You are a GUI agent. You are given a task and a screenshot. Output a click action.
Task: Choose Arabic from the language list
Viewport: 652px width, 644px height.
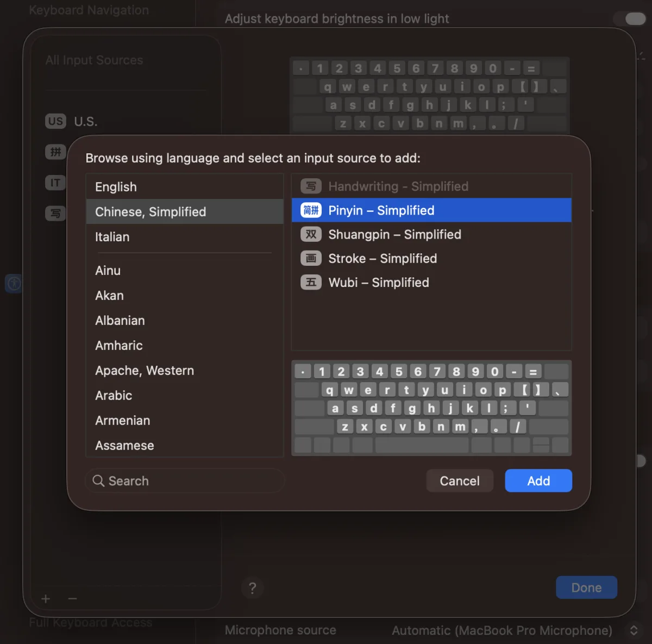(x=185, y=396)
